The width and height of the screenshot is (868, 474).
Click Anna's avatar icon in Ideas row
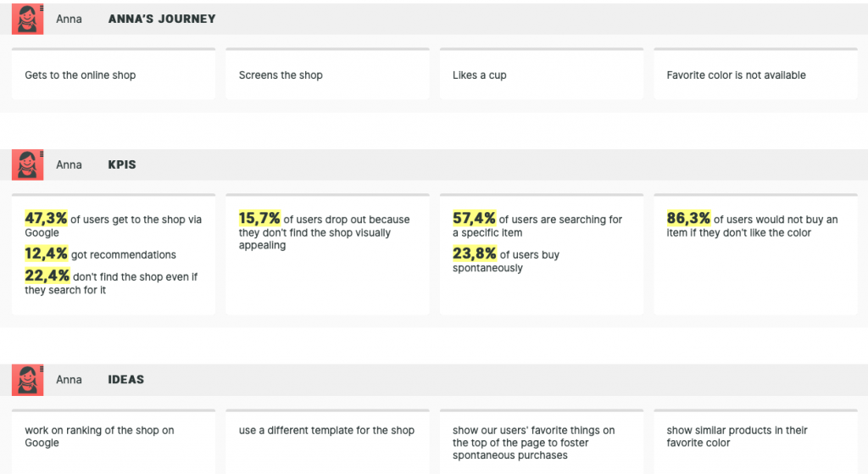(x=27, y=380)
